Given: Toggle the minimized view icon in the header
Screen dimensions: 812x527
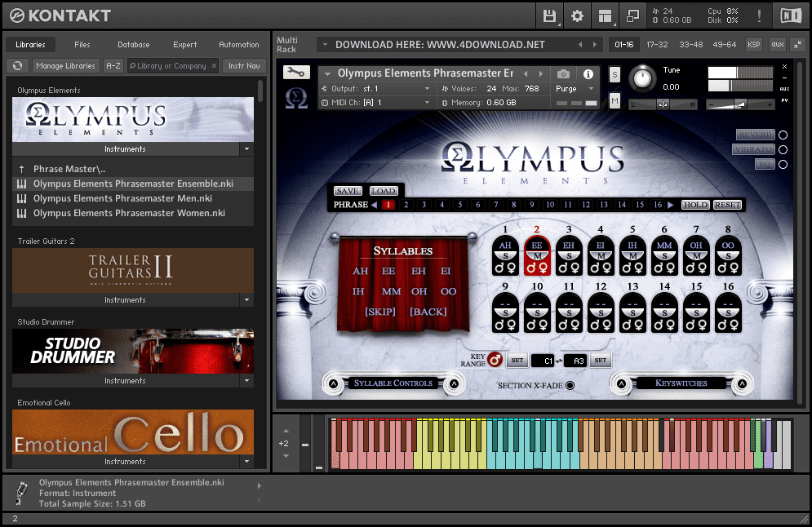Looking at the screenshot, I should pos(632,16).
